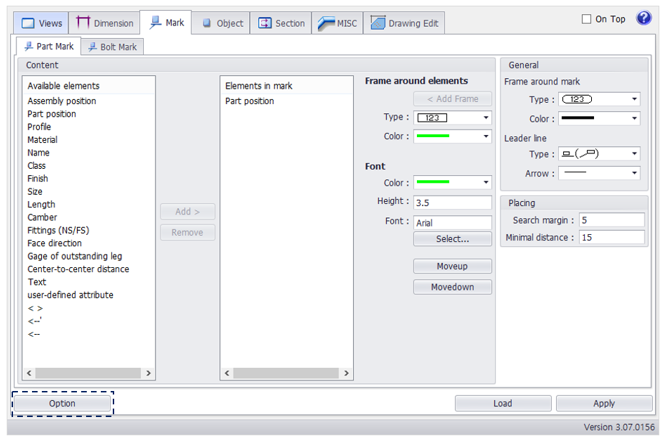Select the < > element in Available elements
667x442 pixels.
point(35,308)
